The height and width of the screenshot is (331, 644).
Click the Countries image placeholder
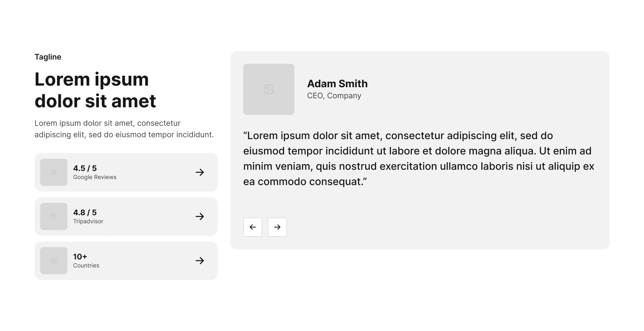(54, 261)
